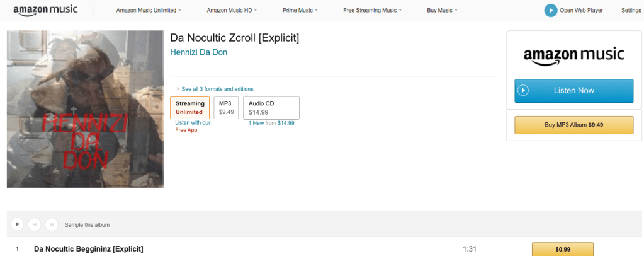The image size is (644, 256).
Task: Click the Open Web Player play icon
Action: [x=551, y=10]
